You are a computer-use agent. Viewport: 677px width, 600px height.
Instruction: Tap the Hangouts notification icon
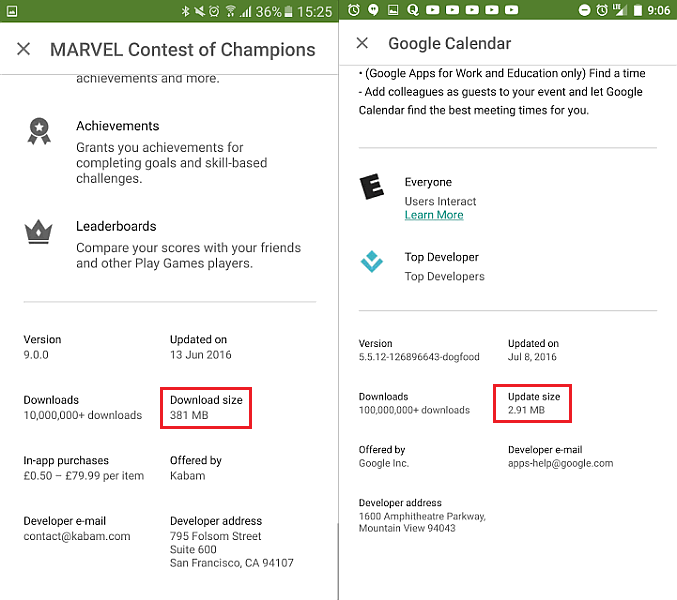coord(373,10)
